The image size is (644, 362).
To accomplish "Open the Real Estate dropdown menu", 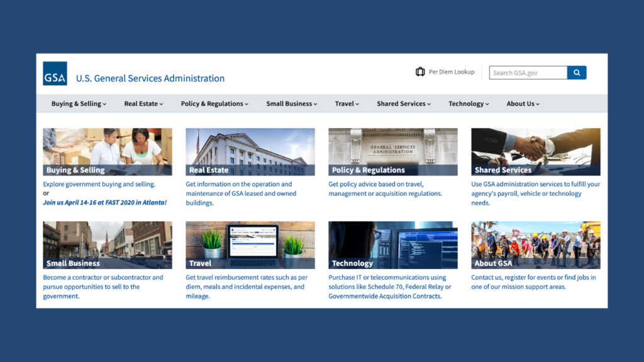I will 143,104.
